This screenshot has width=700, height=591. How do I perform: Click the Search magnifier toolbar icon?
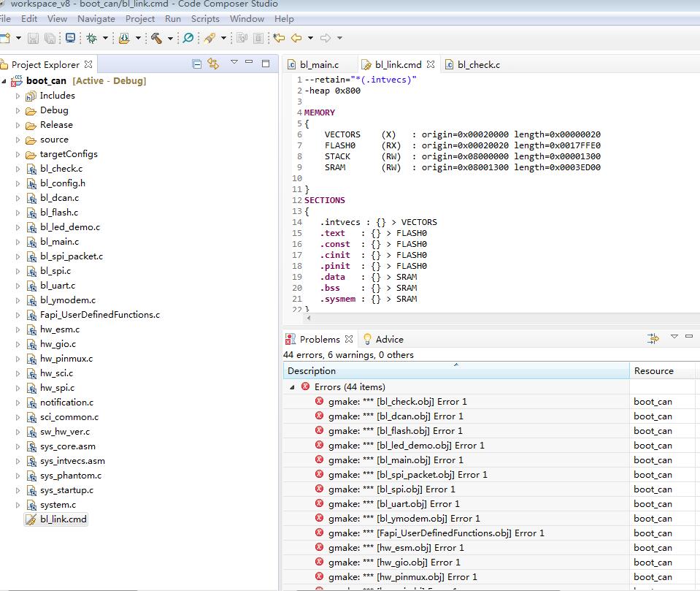[x=188, y=38]
